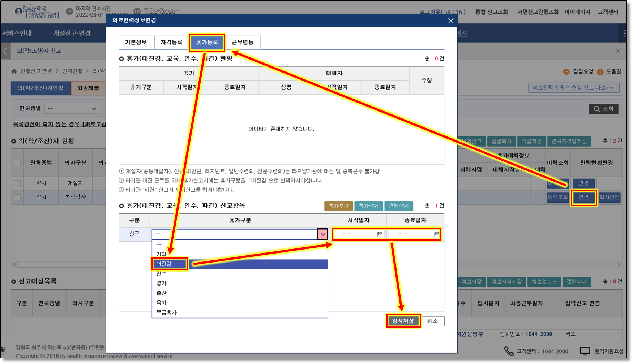
Task: Close the 의료인력정보변경 dialog with X
Action: point(450,21)
